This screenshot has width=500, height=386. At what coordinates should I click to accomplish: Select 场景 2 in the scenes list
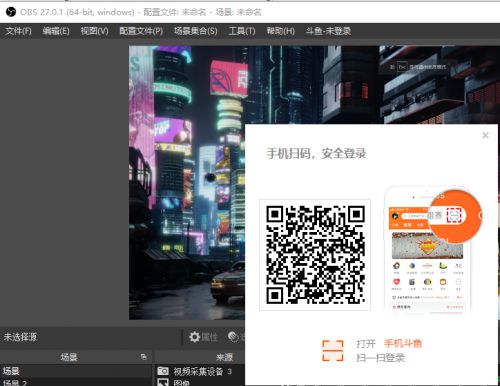[76, 382]
